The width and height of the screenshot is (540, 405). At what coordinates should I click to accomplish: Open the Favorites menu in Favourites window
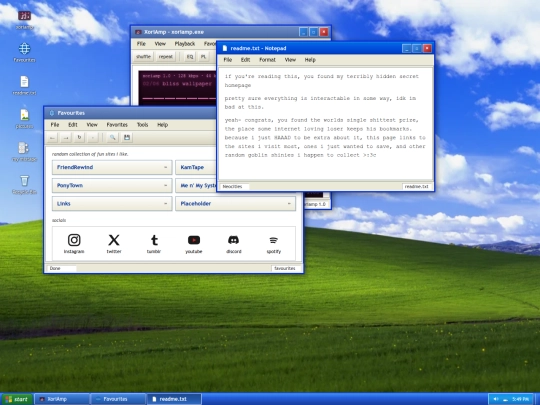117,125
